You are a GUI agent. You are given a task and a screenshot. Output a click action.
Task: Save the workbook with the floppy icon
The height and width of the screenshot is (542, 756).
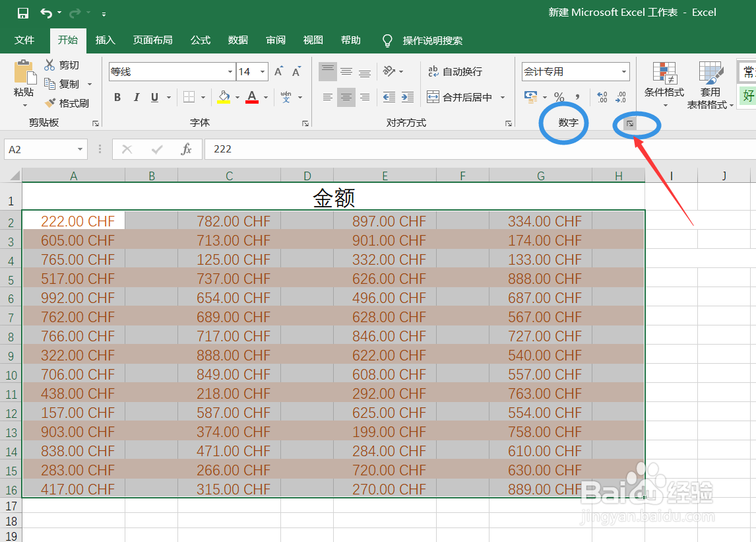(x=22, y=13)
